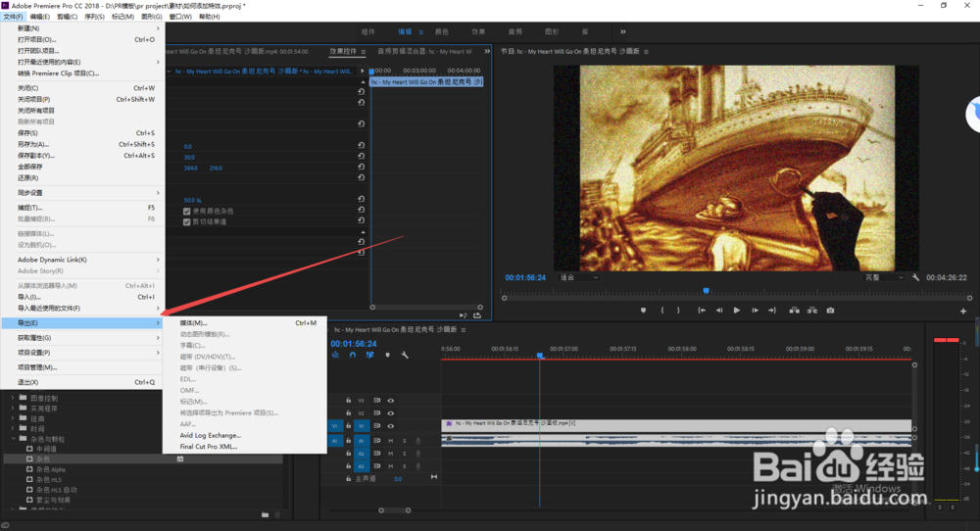Select the 中间值 effect item
Image resolution: width=980 pixels, height=531 pixels.
tap(47, 449)
